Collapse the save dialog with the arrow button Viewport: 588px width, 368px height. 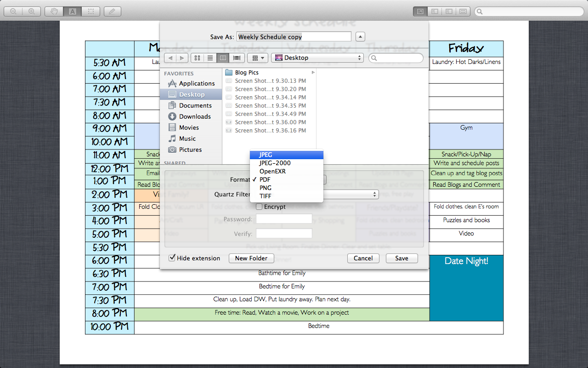[x=360, y=37]
